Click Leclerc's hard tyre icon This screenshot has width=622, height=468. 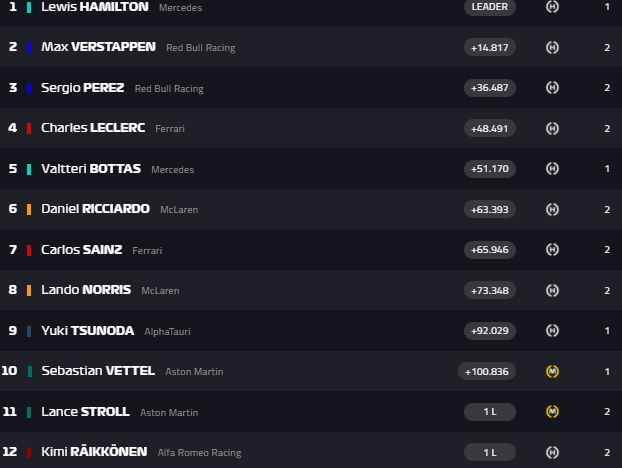(552, 128)
